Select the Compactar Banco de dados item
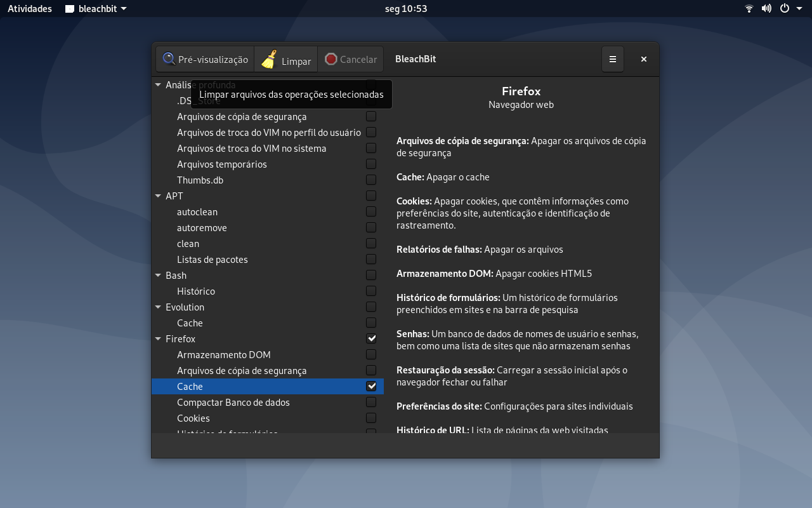Screen dimensions: 812x508 pyautogui.click(x=233, y=402)
